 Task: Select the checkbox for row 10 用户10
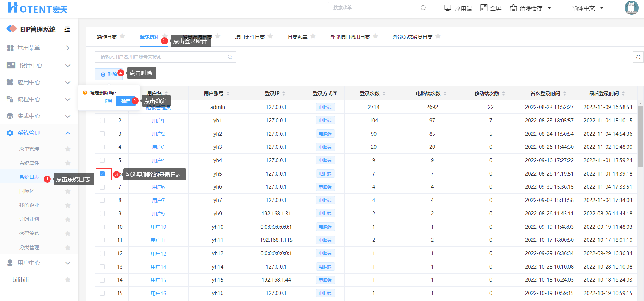pos(102,227)
